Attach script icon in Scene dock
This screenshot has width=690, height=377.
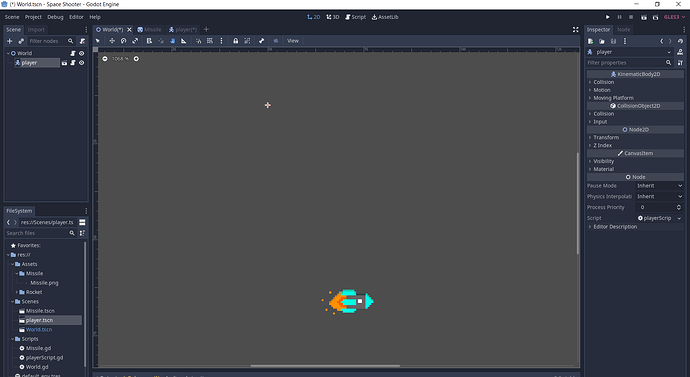82,41
